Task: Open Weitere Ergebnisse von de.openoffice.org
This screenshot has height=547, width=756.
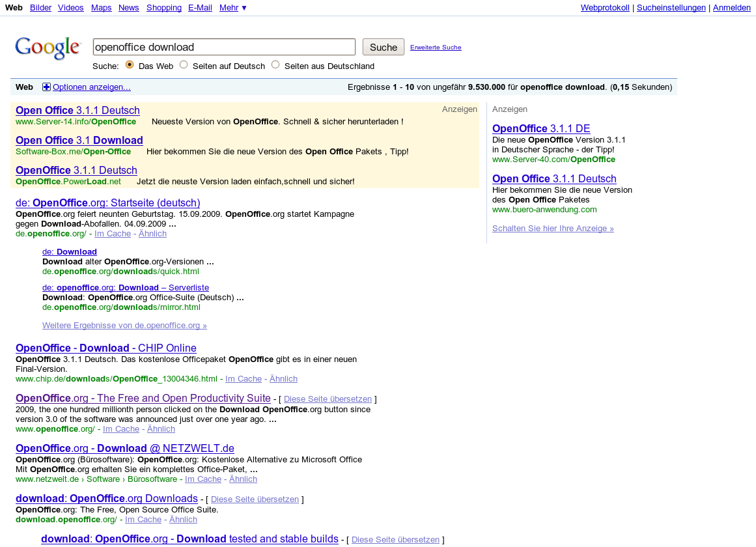Action: [x=124, y=326]
